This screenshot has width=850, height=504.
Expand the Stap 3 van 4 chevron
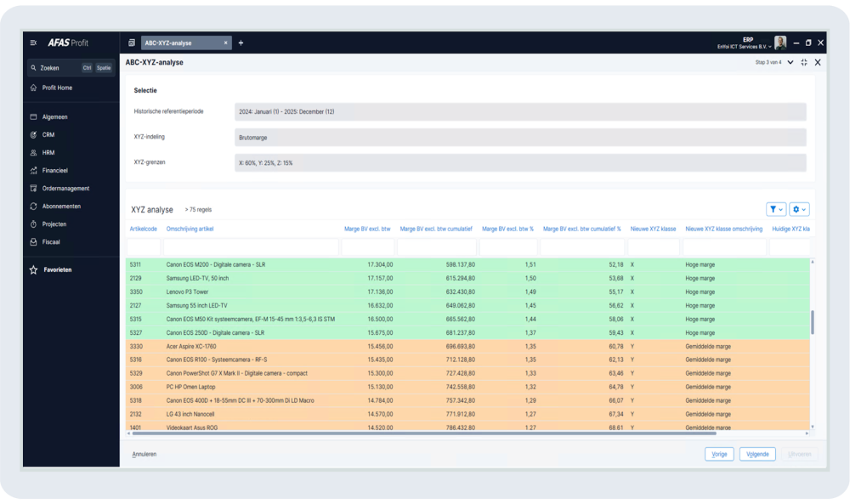point(790,62)
